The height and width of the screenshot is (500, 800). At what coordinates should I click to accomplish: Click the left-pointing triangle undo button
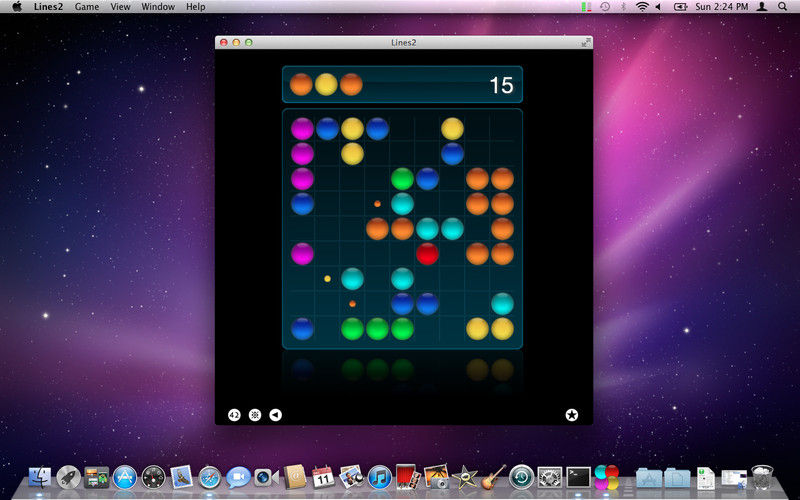pyautogui.click(x=276, y=415)
